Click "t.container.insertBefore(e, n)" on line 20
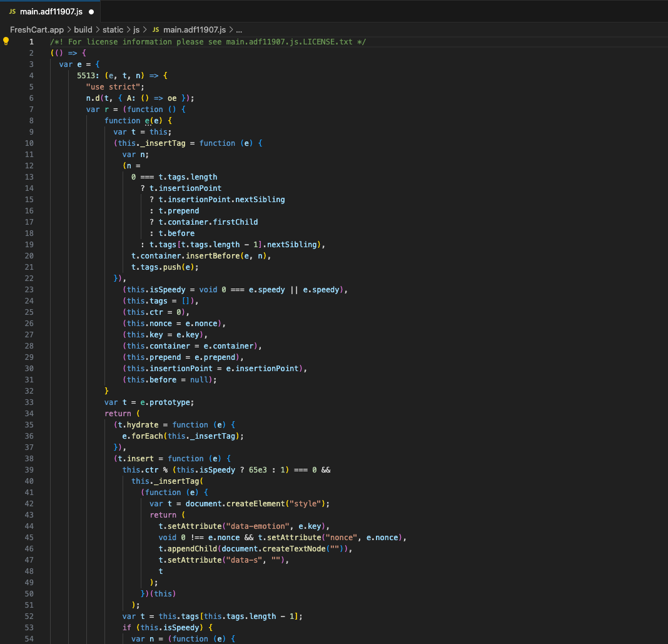The width and height of the screenshot is (668, 644). (199, 256)
